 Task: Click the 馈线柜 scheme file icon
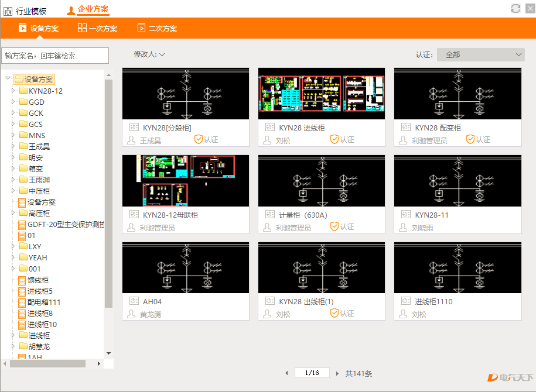pyautogui.click(x=22, y=280)
